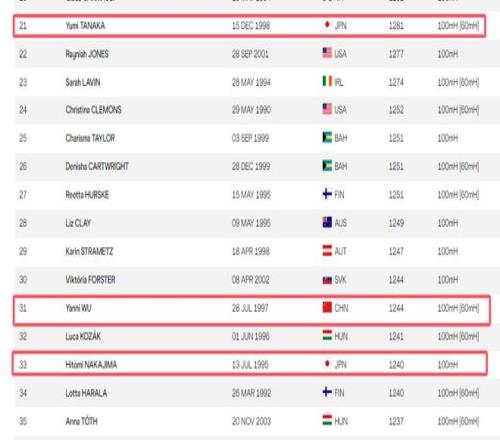Open Christina CLEMONS athlete link
The width and height of the screenshot is (500, 440).
tap(93, 110)
